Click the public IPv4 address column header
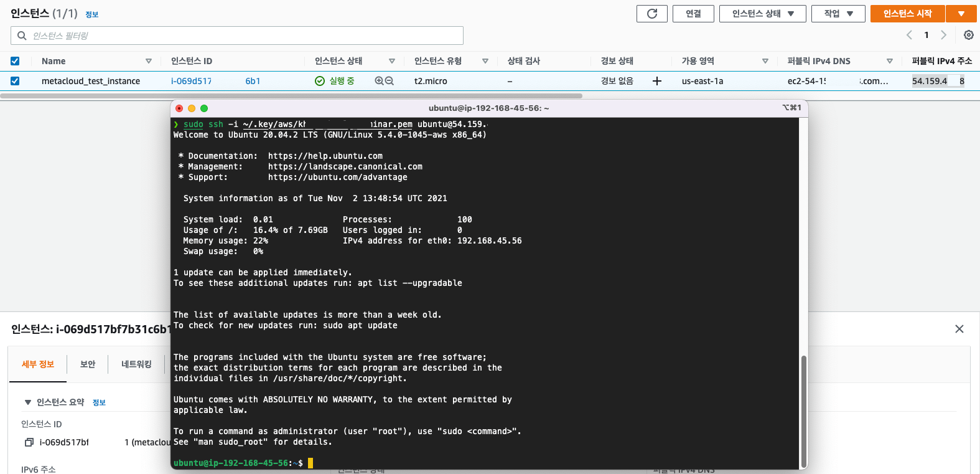 [x=942, y=61]
